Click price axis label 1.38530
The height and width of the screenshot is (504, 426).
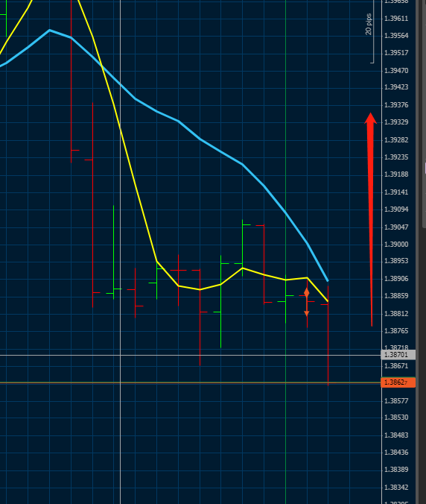(x=396, y=418)
